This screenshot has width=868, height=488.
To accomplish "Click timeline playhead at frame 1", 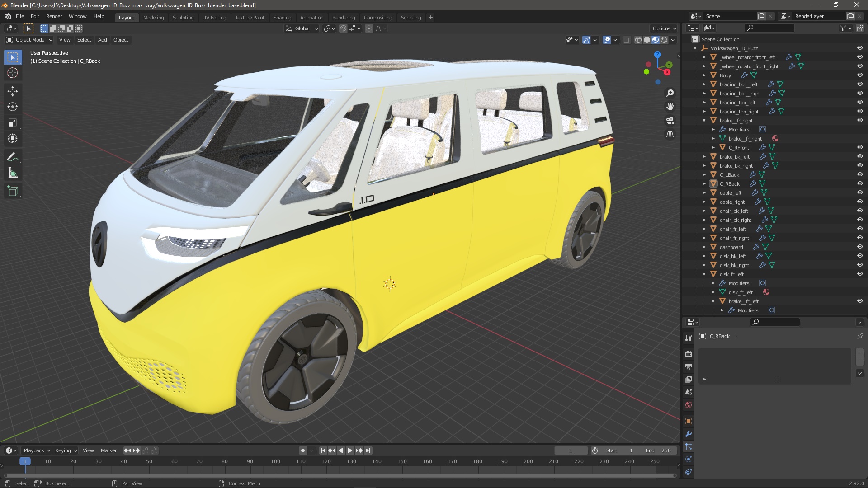I will pyautogui.click(x=25, y=461).
